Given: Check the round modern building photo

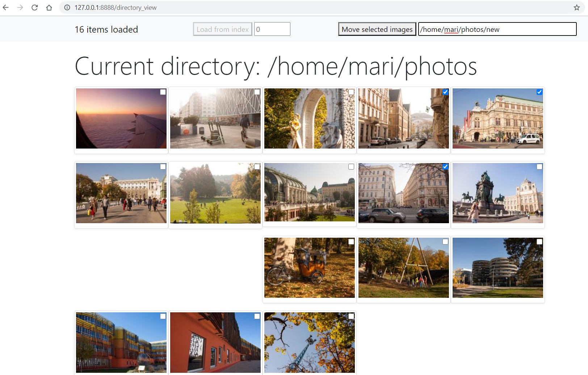Looking at the screenshot, I should [x=539, y=242].
